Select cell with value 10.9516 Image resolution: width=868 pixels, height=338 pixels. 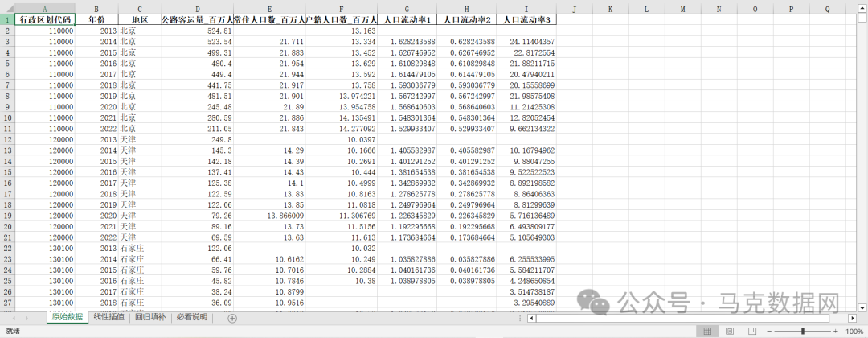point(269,302)
